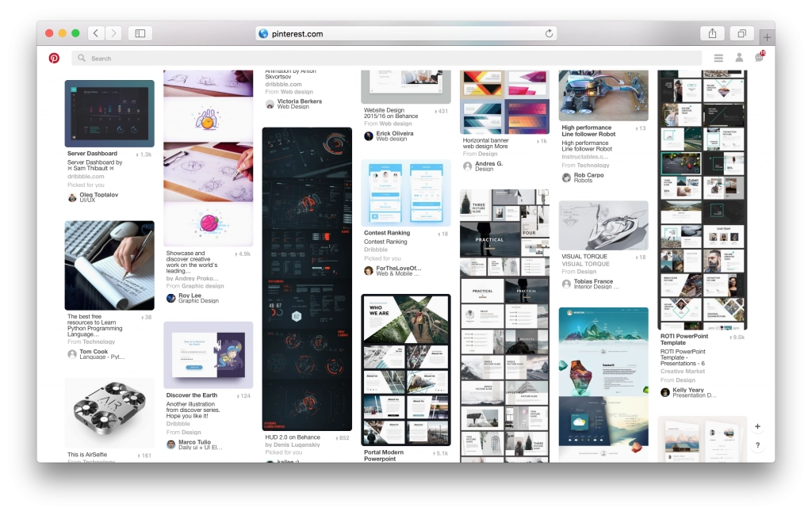This screenshot has height=515, width=812.
Task: Open the Erick Oliveira pinner link
Action: click(x=395, y=134)
